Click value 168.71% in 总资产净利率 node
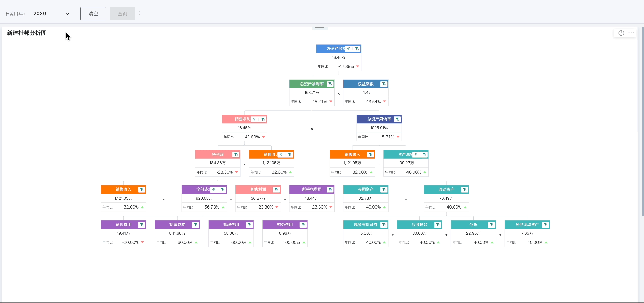This screenshot has height=303, width=644. (312, 93)
